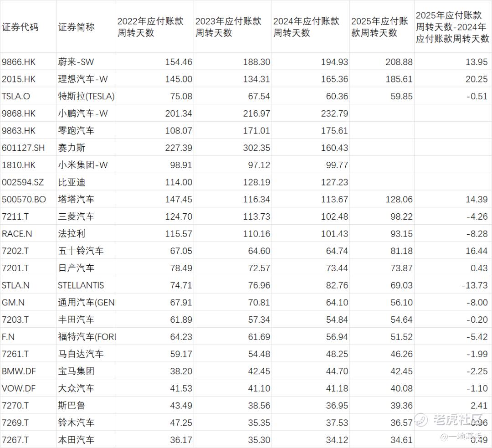
Task: Click the value 128.19 for 比亚迪
Action: point(256,182)
